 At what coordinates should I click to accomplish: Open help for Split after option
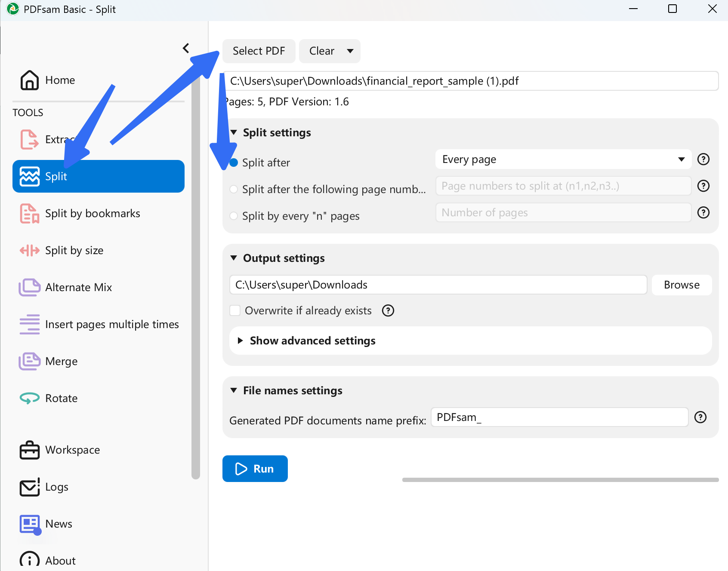point(703,159)
